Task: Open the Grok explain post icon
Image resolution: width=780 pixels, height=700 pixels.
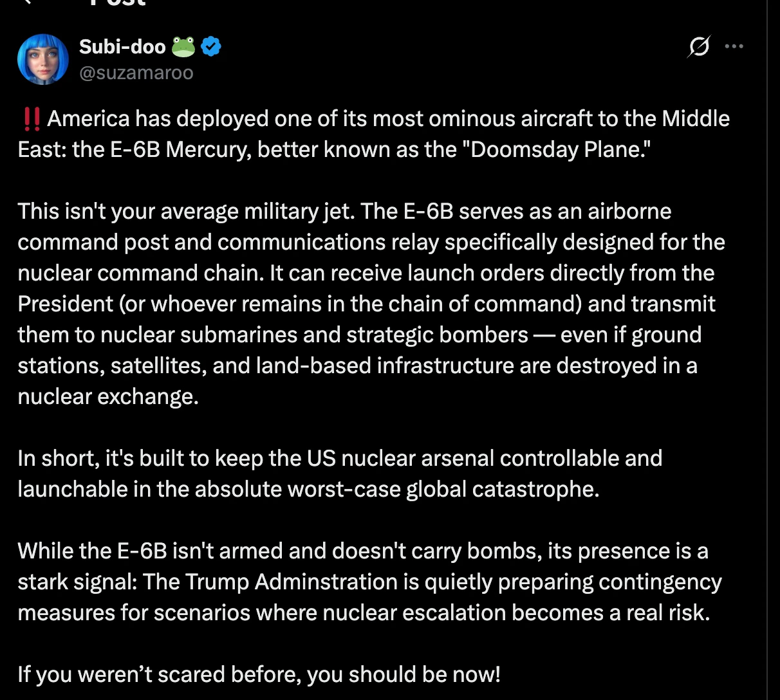Action: (x=699, y=46)
